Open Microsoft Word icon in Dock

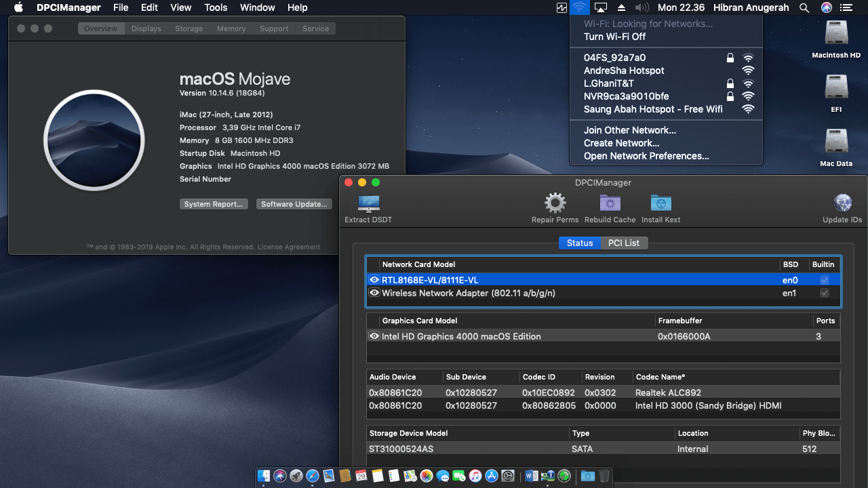532,476
